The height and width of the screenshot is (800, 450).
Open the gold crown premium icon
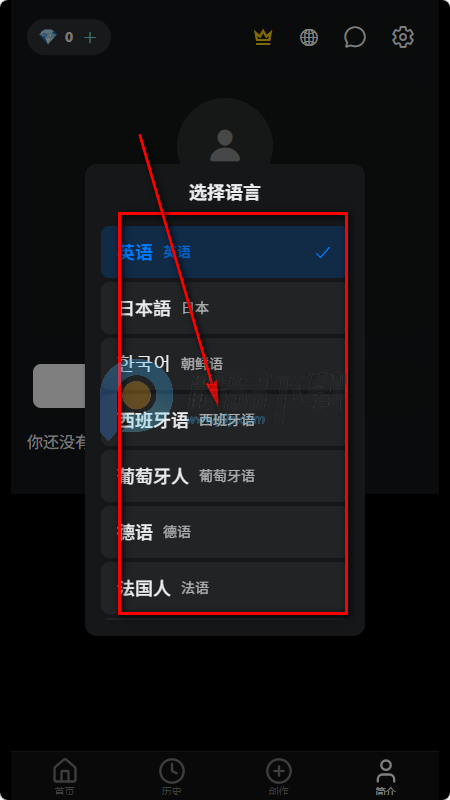tap(263, 37)
